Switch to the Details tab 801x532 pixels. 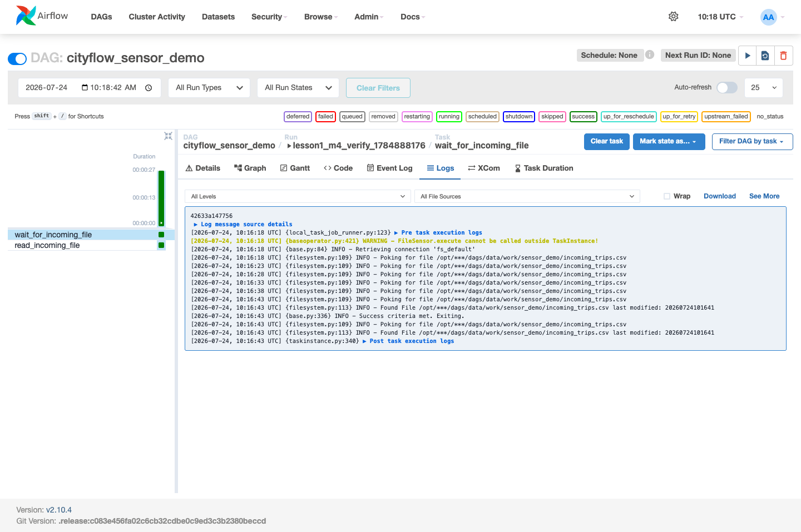click(202, 168)
